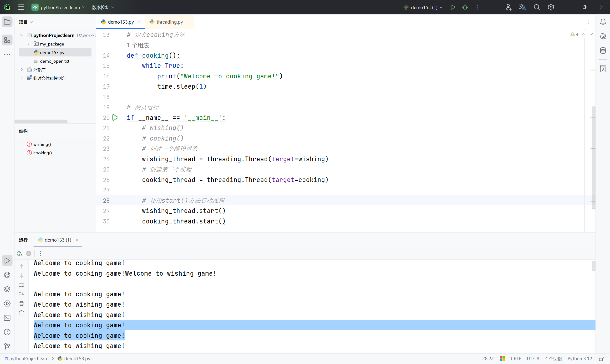Open the Database tool window
Viewport: 610px width, 364px height.
(603, 51)
